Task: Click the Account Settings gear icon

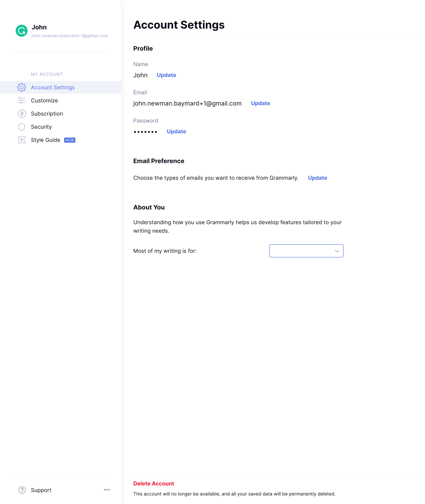Action: coord(22,87)
